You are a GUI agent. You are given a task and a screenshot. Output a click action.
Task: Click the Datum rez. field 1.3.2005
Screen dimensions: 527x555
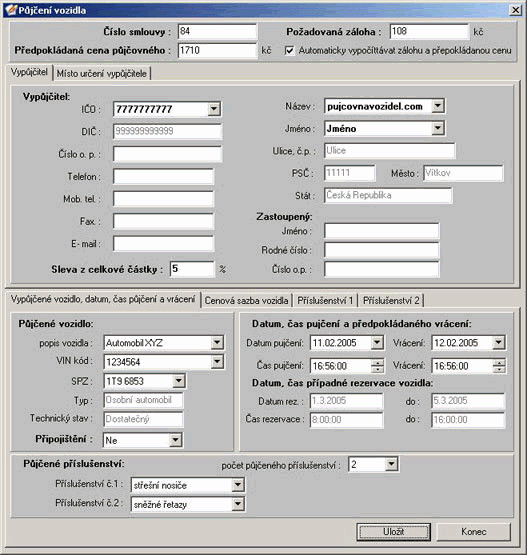(346, 401)
